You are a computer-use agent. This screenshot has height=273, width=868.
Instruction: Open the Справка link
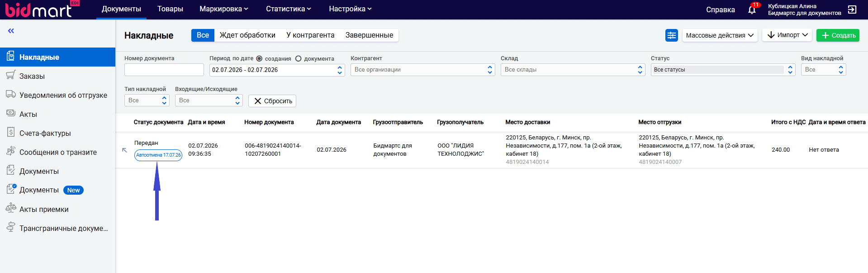point(720,10)
